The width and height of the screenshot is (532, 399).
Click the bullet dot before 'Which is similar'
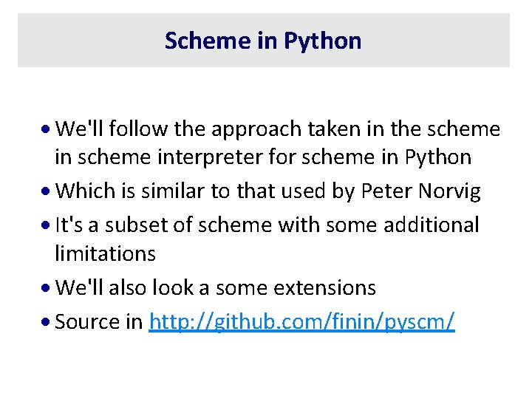(46, 191)
